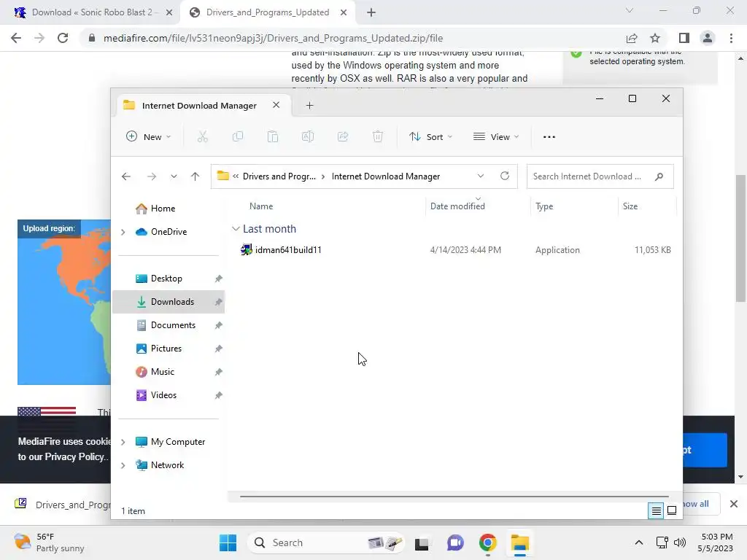Close the Drivers_and_Programs_Updated Chrome tab
Viewport: 747px width, 560px height.
tap(344, 12)
